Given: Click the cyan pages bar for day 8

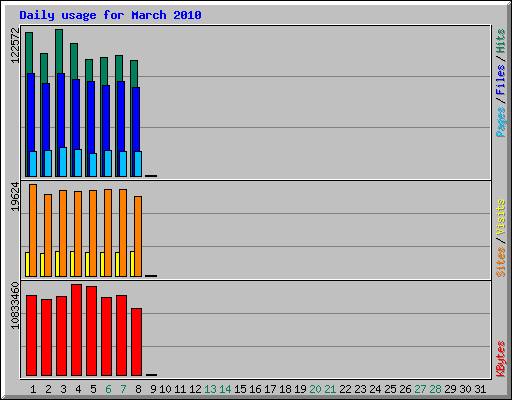Looking at the screenshot, I should [x=138, y=164].
